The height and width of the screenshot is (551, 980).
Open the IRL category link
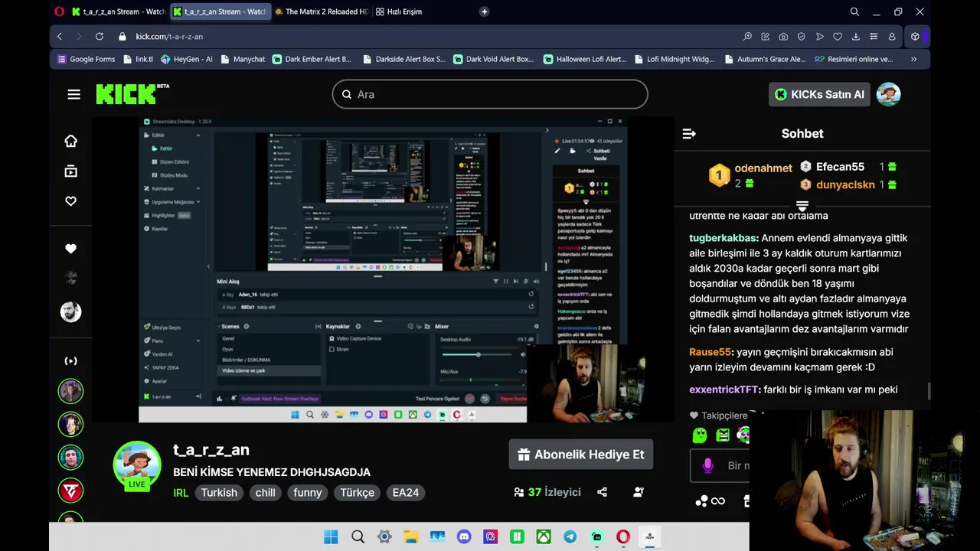coord(181,493)
